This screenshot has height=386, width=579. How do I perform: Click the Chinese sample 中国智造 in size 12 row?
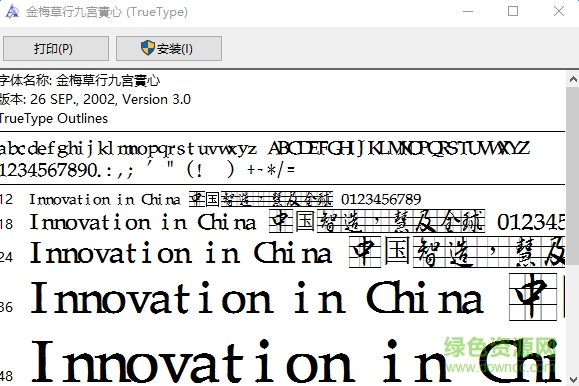[220, 199]
